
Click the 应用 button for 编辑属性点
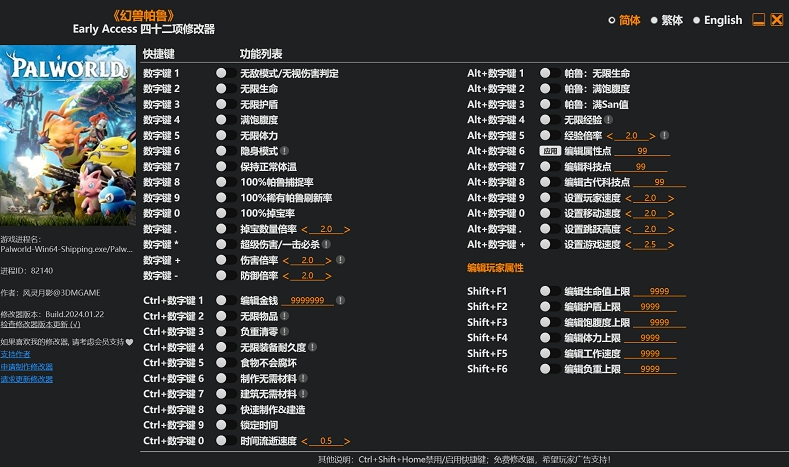pyautogui.click(x=550, y=151)
